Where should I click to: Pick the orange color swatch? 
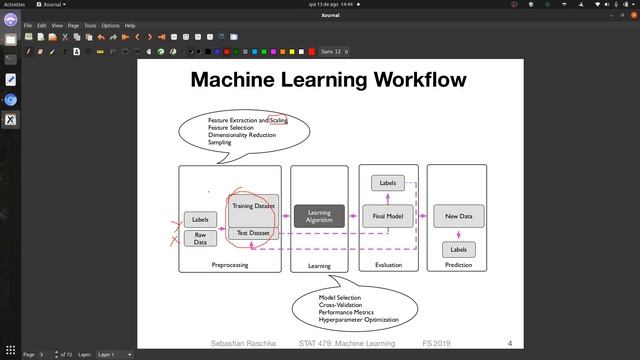[x=282, y=52]
